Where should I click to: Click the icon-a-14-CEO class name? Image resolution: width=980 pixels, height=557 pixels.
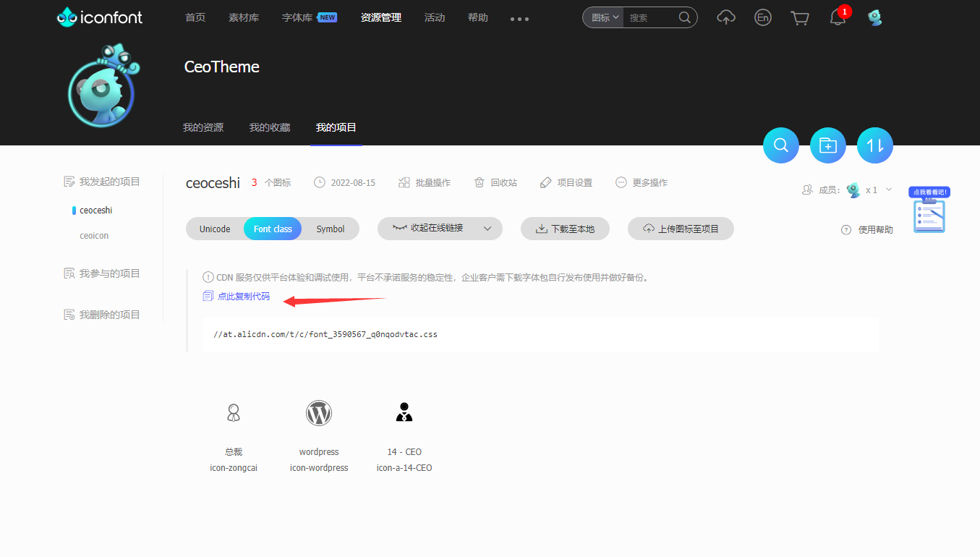pos(404,468)
